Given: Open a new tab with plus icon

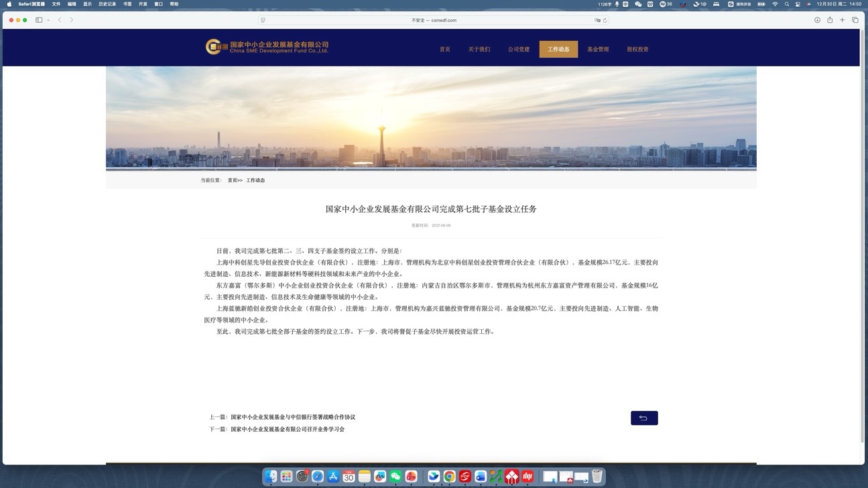Looking at the screenshot, I should pyautogui.click(x=843, y=20).
